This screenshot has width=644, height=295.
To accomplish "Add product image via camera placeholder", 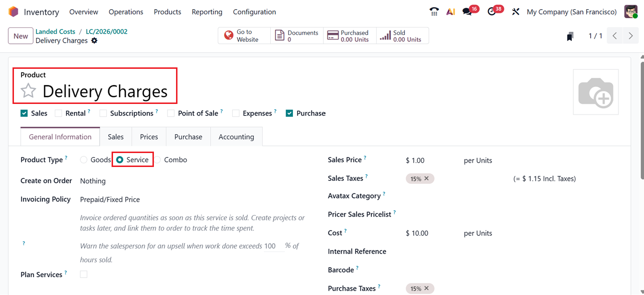I will 595,91.
